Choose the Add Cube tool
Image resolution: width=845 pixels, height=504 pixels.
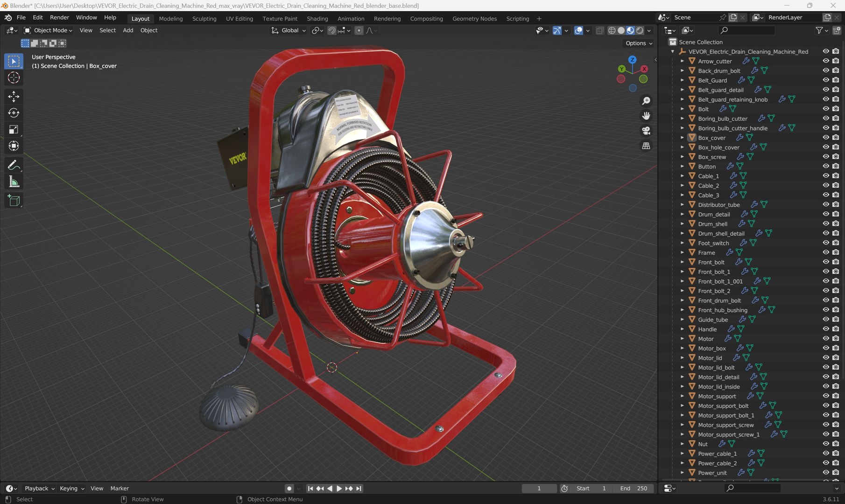(x=14, y=201)
